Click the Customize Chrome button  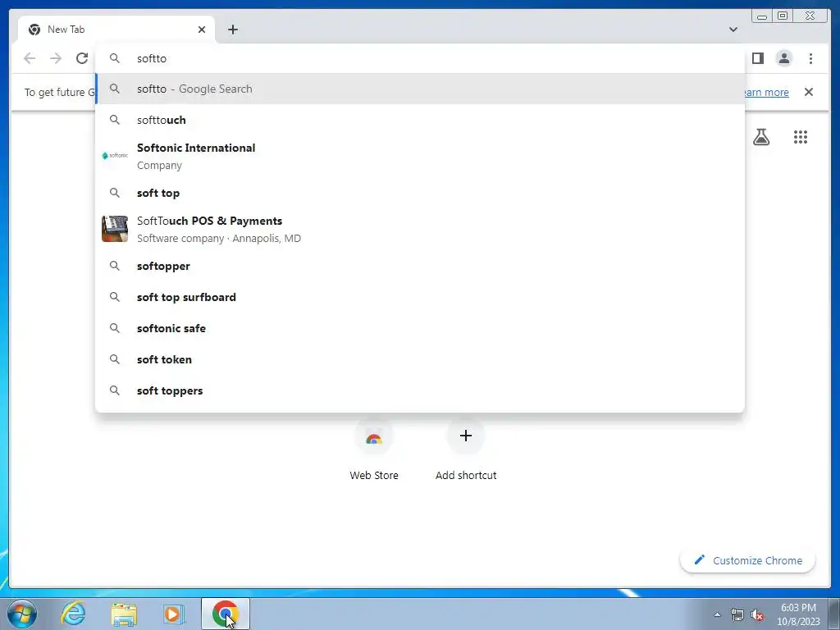click(747, 560)
